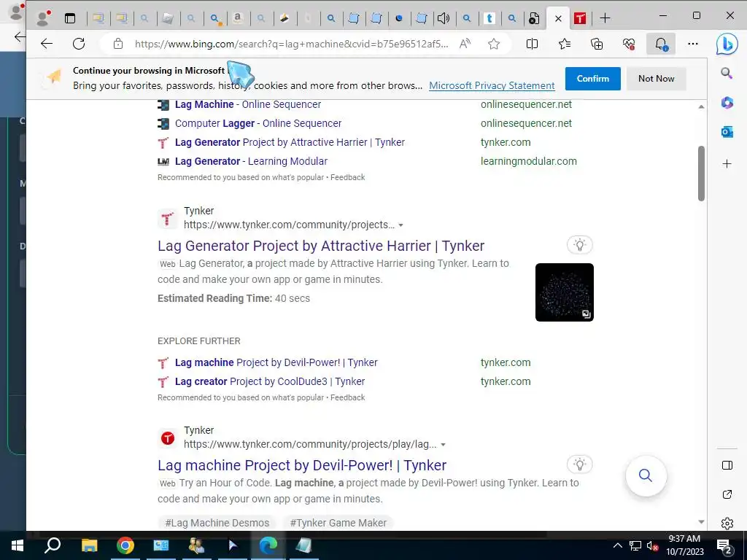Viewport: 747px width, 560px height.
Task: Show insights lightbulb for Lag machine result
Action: point(579,464)
